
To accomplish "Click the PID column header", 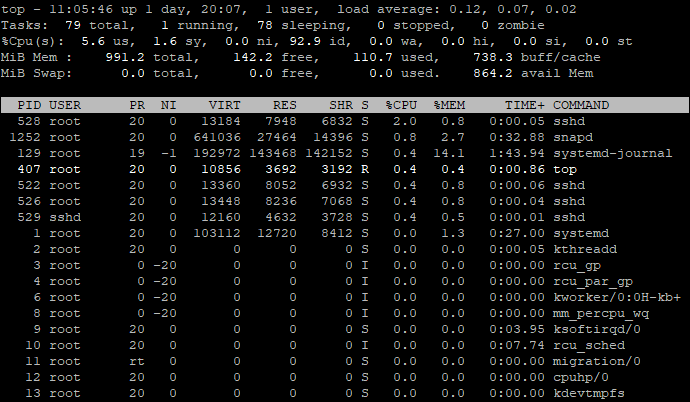I will 29,105.
